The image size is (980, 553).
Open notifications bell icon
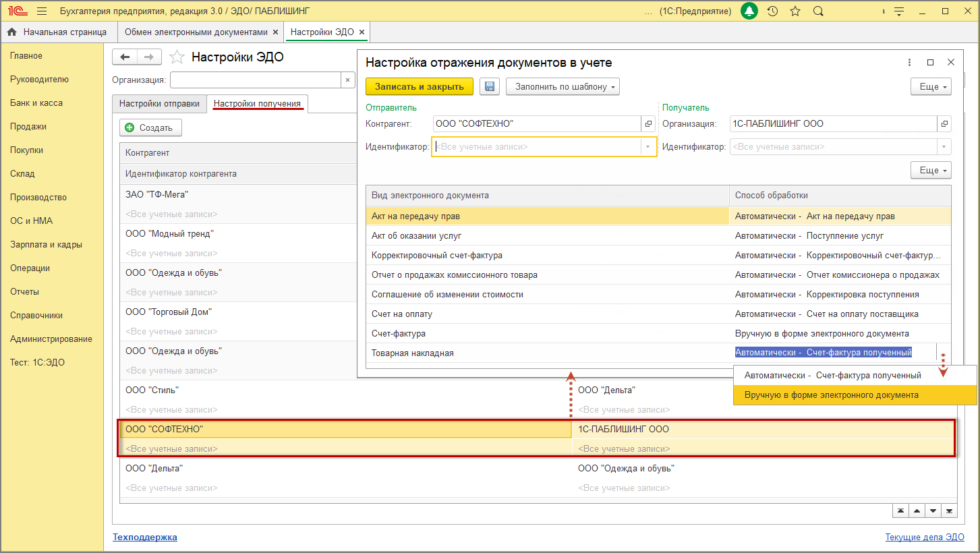(749, 11)
